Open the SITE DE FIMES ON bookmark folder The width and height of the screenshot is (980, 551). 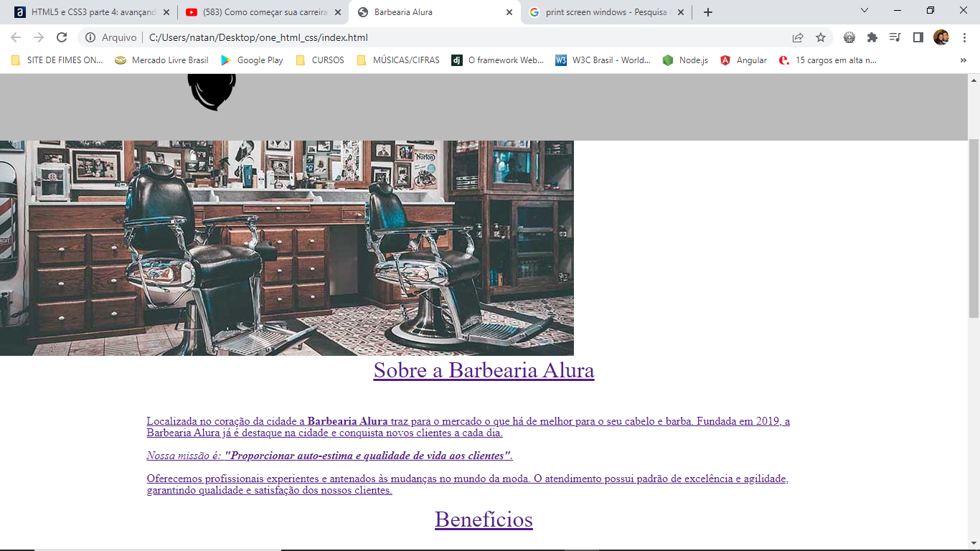pos(57,60)
